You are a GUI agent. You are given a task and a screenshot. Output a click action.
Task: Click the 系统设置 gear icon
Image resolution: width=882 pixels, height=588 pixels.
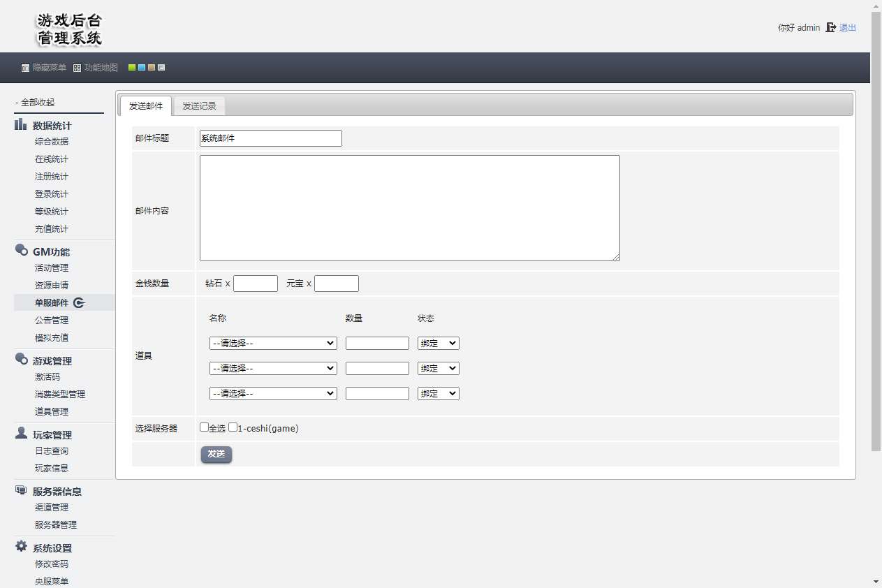(22, 547)
